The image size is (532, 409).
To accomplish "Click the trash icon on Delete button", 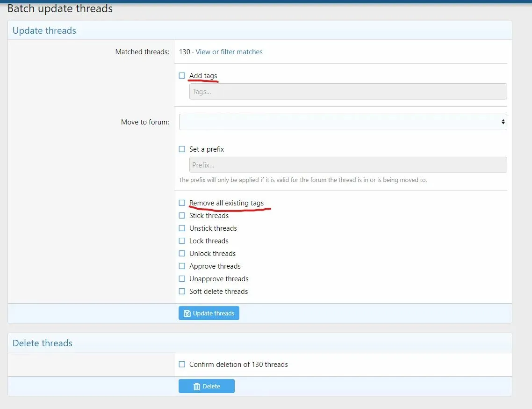I will [197, 387].
